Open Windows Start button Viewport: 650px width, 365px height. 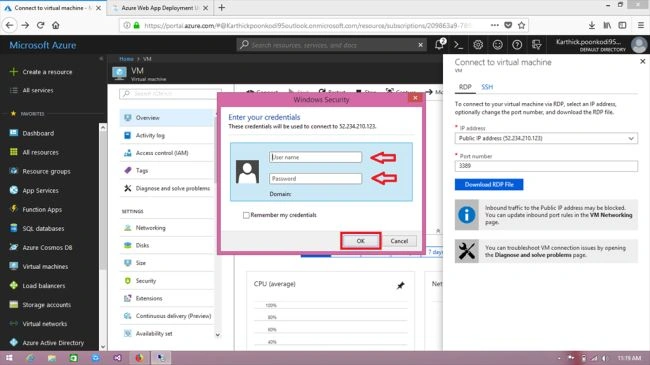(x=9, y=358)
